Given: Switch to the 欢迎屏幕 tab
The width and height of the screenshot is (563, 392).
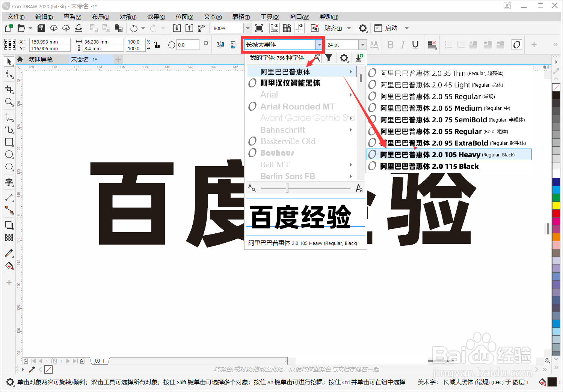Looking at the screenshot, I should coord(41,60).
